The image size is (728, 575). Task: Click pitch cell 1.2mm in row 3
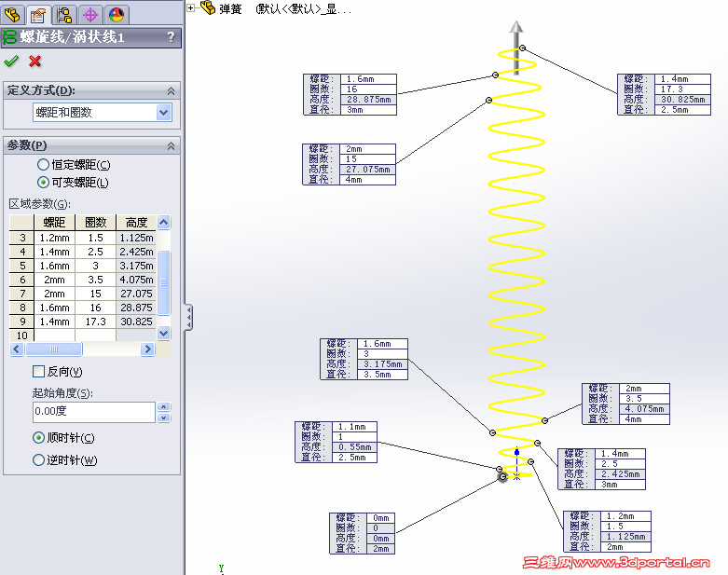54,238
